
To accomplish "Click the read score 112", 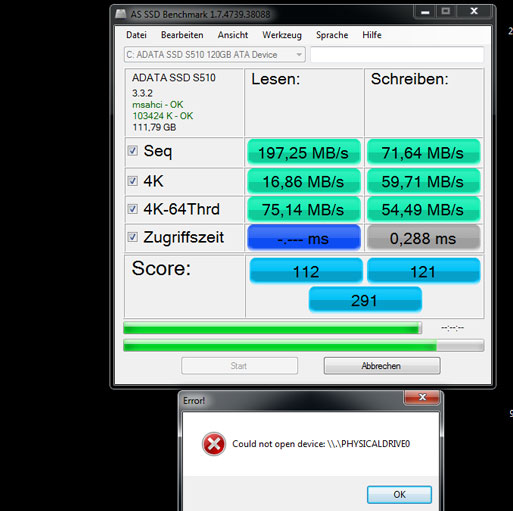I will 306,271.
